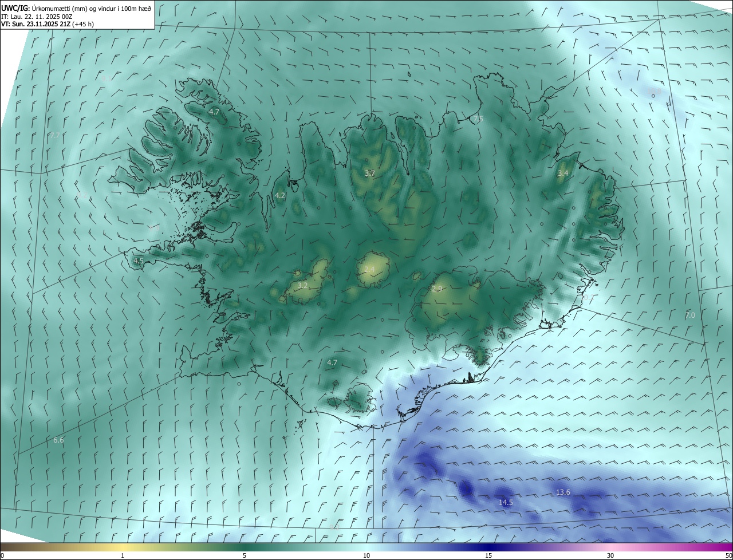Click the 13.6 value label over the southeast sea
This screenshot has height=560, width=733.
[x=563, y=492]
